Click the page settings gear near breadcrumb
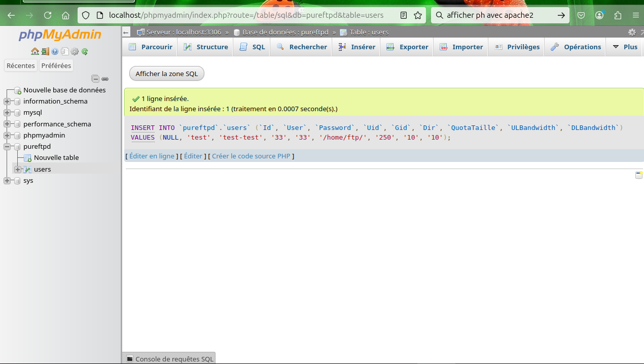This screenshot has width=644, height=364. tap(632, 32)
